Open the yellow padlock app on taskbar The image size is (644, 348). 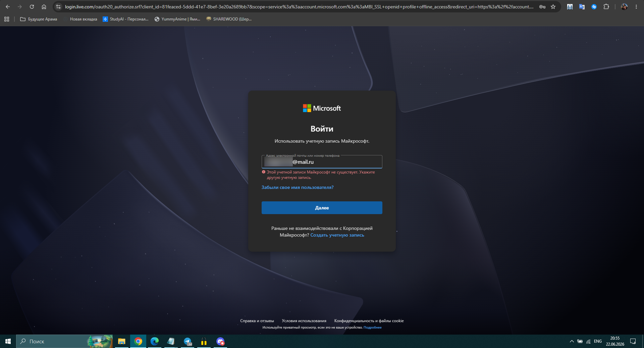[x=204, y=341]
